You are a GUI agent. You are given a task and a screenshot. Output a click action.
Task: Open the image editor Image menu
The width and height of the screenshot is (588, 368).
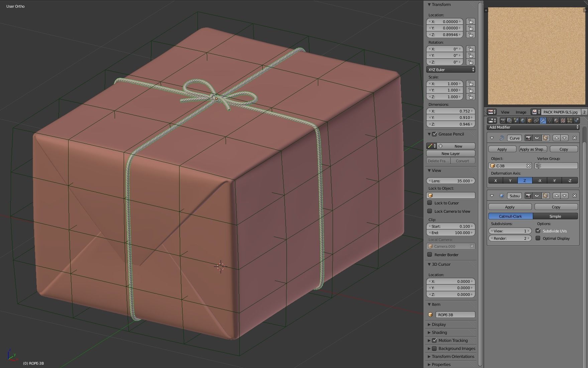[521, 112]
